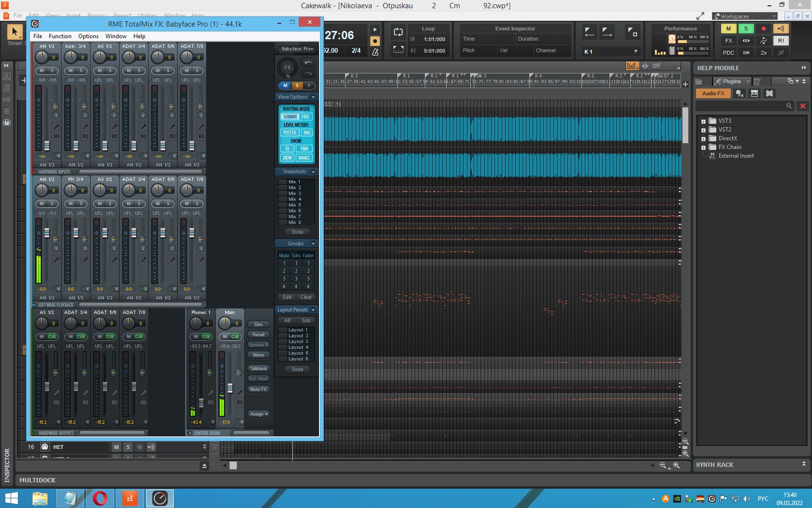
Task: Expand the VST2 plugin folder
Action: (703, 130)
